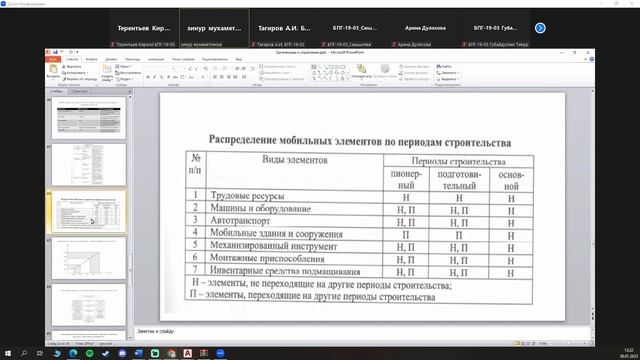
Task: Open the slide Layout (Макет) dropdown
Action: tap(123, 67)
